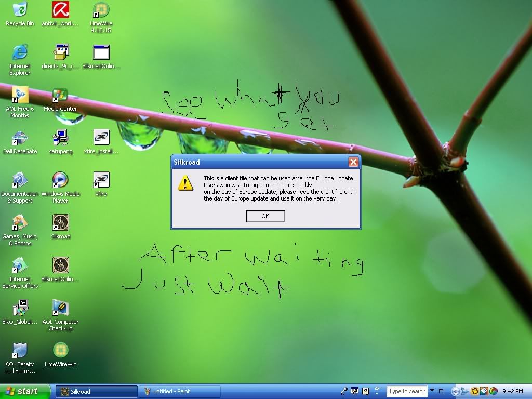Screen dimensions: 532x399
Task: Click the Type to search field
Action: pyautogui.click(x=407, y=391)
